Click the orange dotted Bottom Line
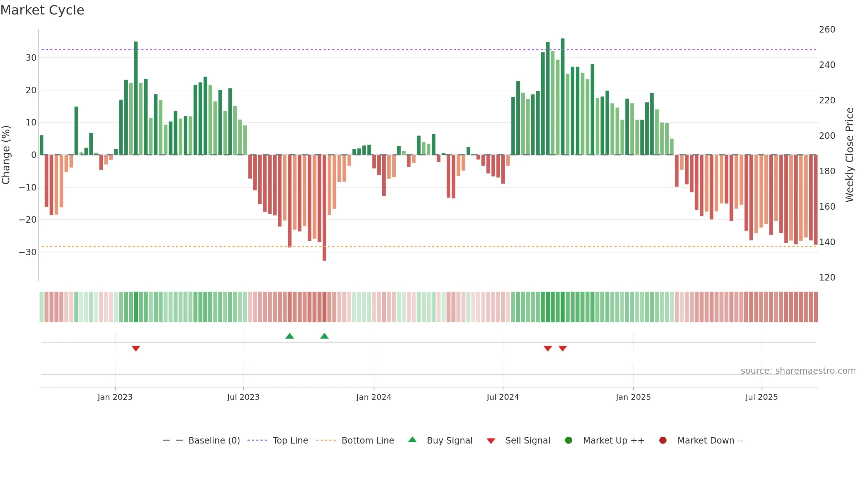 point(429,247)
